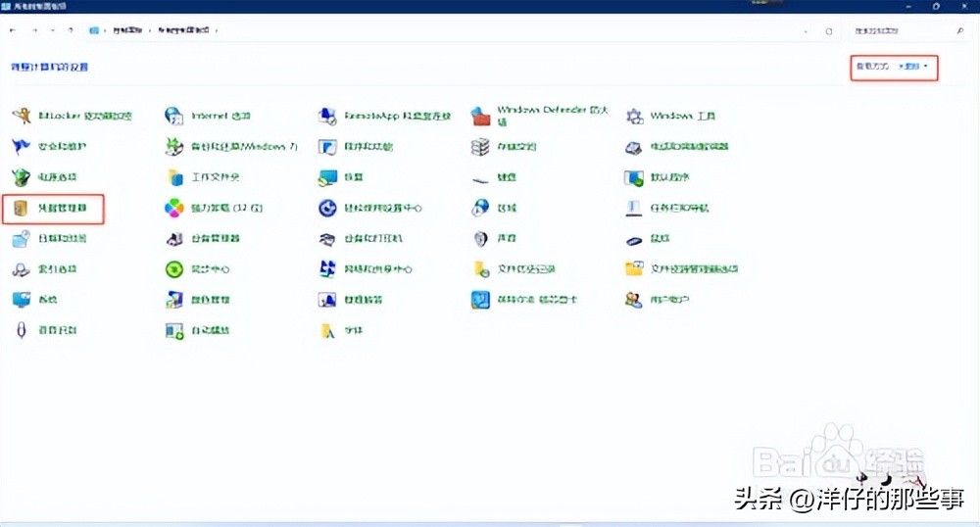
Task: Click Control Panel breadcrumb in address bar
Action: click(127, 30)
